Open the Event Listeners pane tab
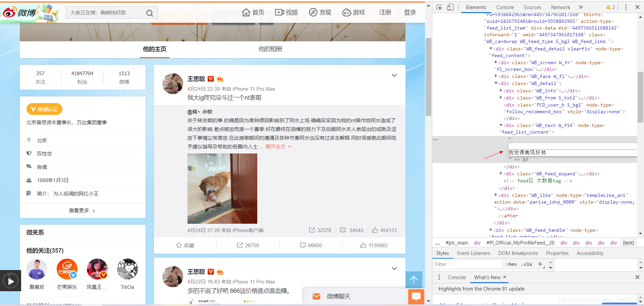Image resolution: width=644 pixels, height=306 pixels. pyautogui.click(x=473, y=253)
